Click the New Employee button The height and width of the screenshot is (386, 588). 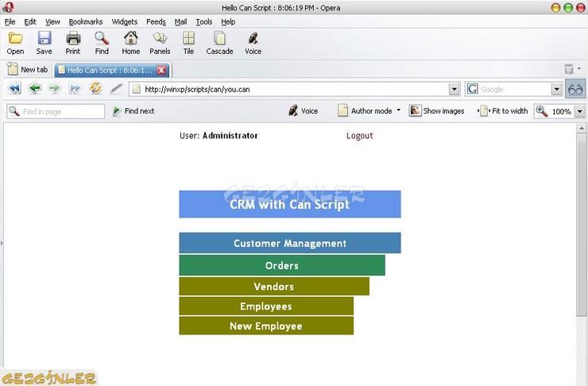[x=266, y=326]
